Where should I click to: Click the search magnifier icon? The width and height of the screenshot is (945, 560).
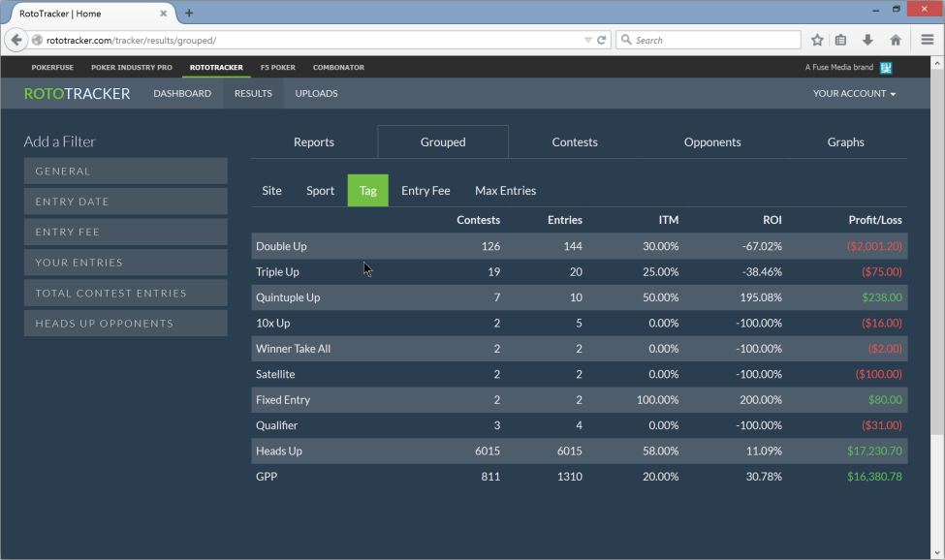(x=626, y=40)
